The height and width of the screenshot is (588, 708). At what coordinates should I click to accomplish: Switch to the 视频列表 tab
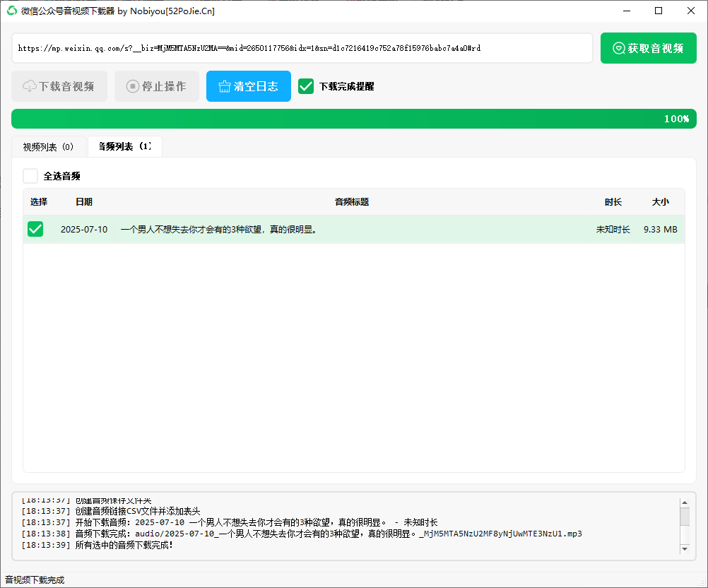click(49, 146)
